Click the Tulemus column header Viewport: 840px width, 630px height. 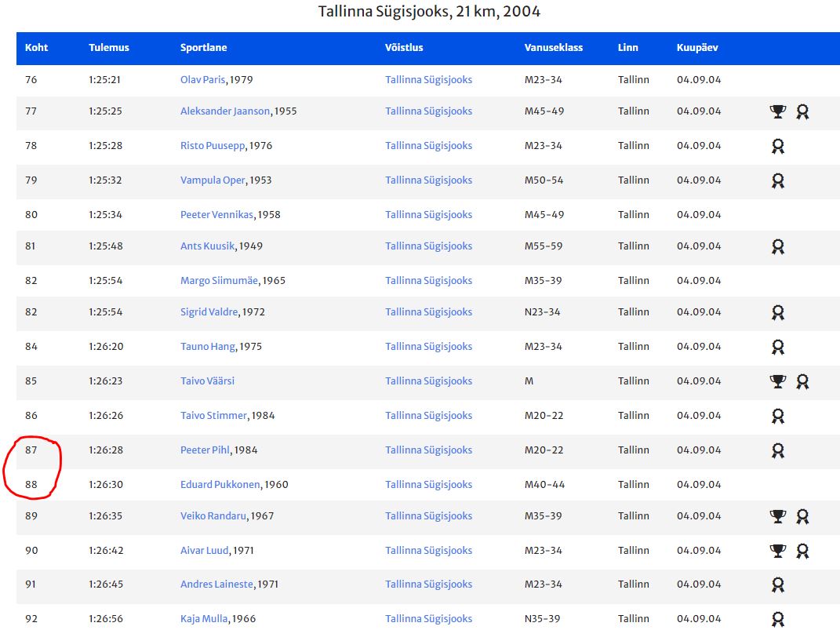coord(109,47)
